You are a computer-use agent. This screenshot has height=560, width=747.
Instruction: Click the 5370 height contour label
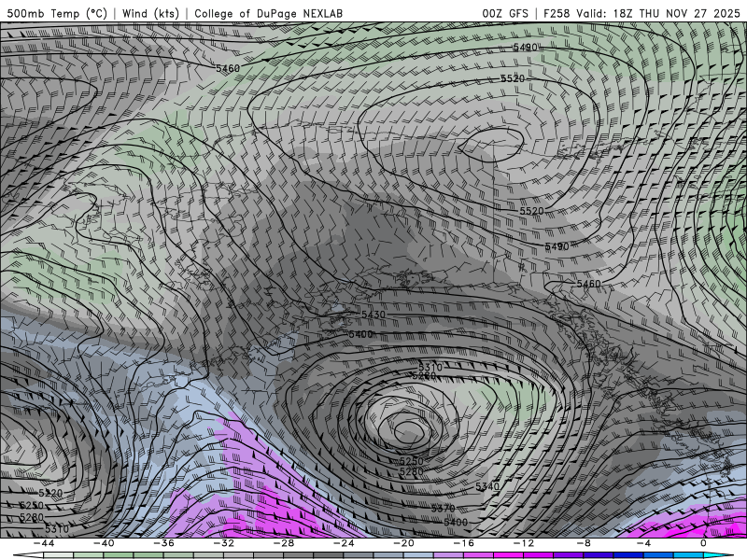(x=443, y=509)
